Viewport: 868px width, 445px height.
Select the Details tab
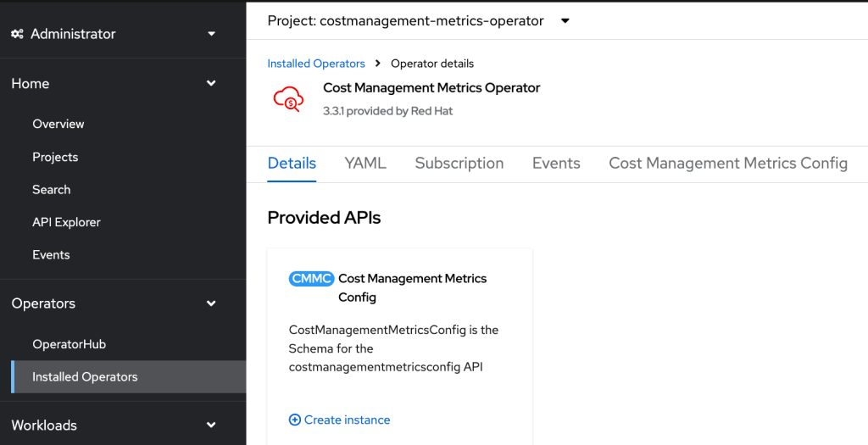292,164
